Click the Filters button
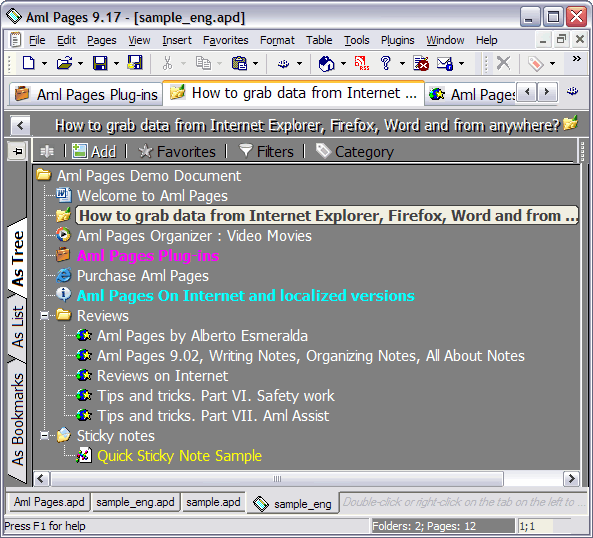593x538 pixels. point(266,151)
